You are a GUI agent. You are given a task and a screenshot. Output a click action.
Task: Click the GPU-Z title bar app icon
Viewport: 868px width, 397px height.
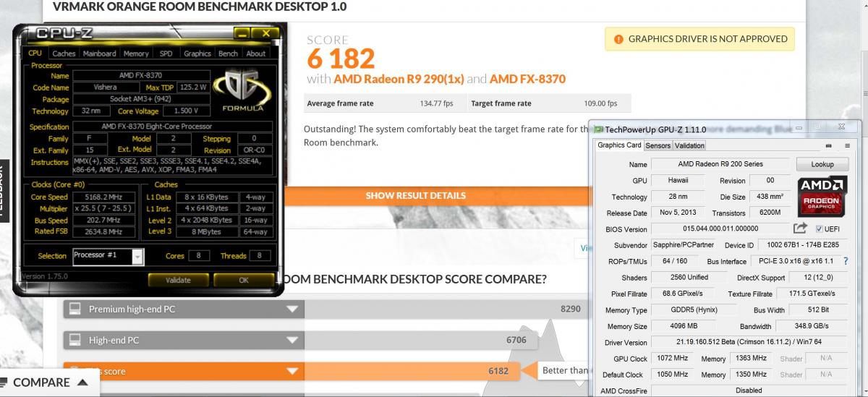(597, 128)
